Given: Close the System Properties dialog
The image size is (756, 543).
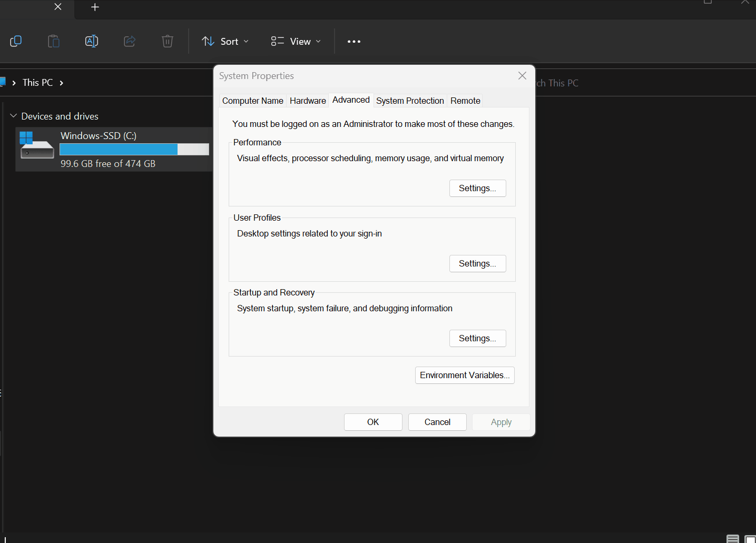Looking at the screenshot, I should (522, 76).
